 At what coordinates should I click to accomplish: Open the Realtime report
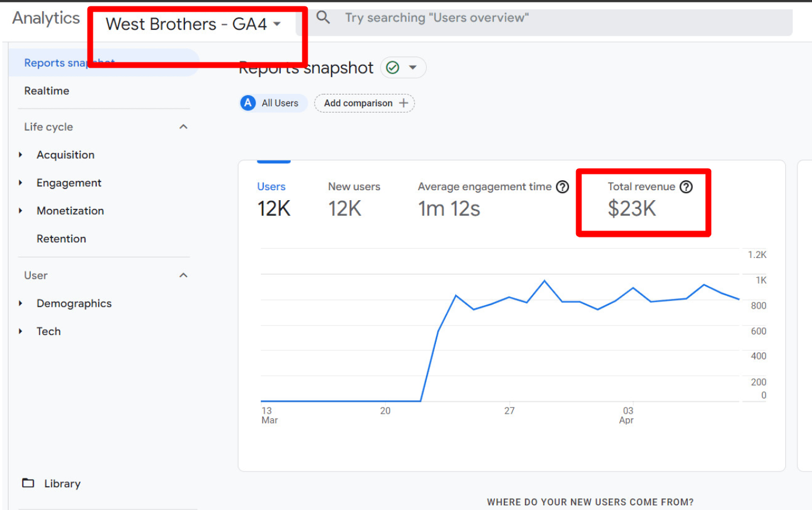pos(47,91)
